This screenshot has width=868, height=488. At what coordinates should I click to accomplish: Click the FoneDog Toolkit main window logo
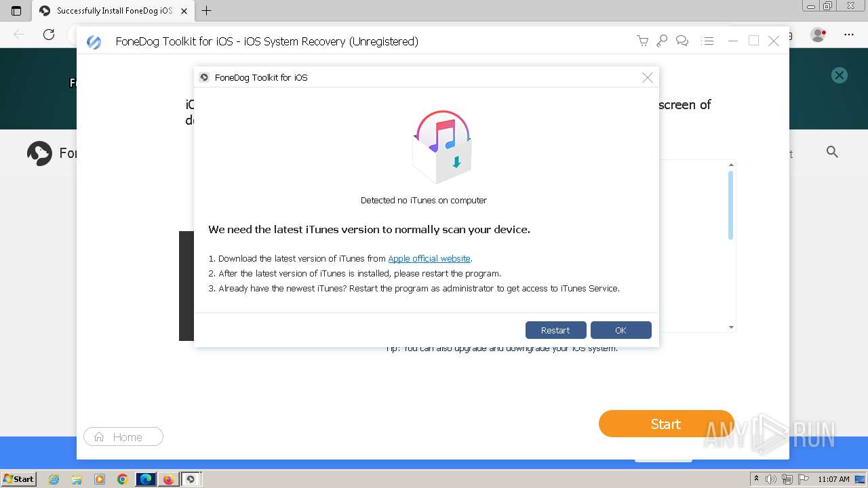click(x=94, y=42)
